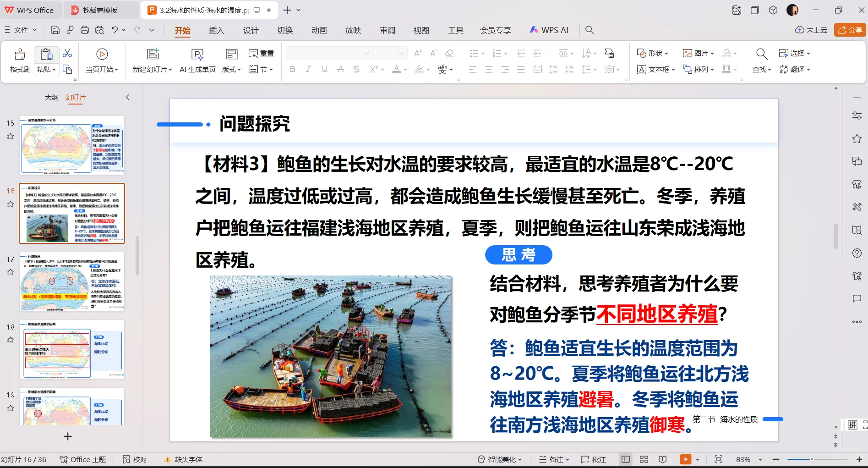This screenshot has width=868, height=468.
Task: Open the 动画 (Animations) ribbon tab
Action: pyautogui.click(x=319, y=30)
